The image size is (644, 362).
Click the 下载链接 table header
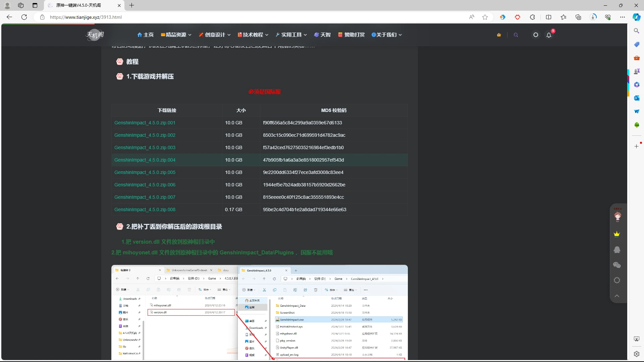(x=167, y=110)
